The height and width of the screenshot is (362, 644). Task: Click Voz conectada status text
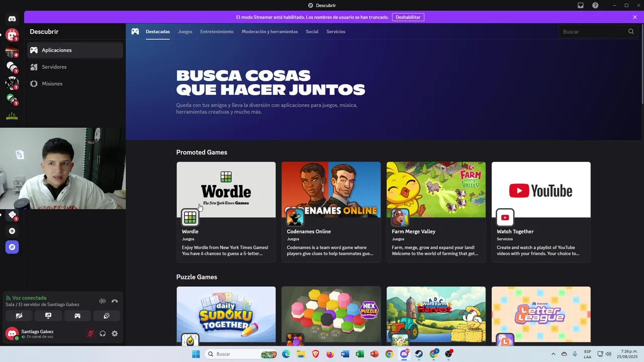coord(29,298)
